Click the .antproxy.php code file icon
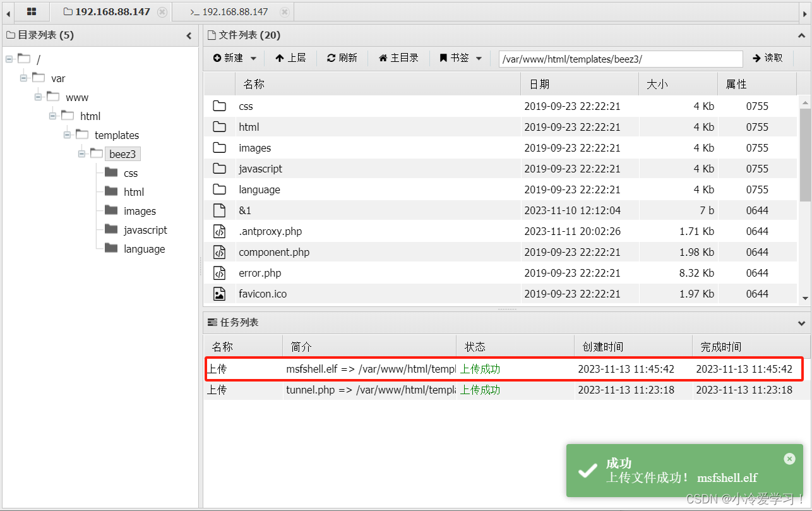Screen dimensions: 812x511 (x=219, y=231)
